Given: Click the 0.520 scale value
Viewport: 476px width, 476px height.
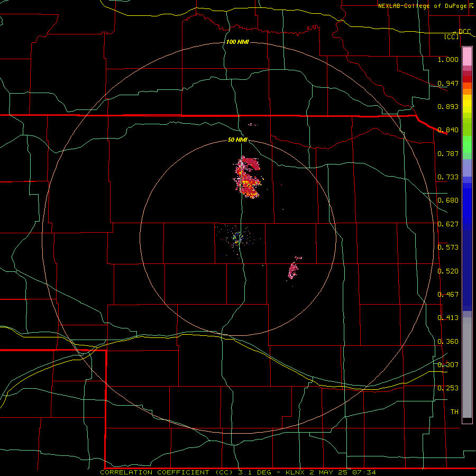Looking at the screenshot, I should pos(448,271).
